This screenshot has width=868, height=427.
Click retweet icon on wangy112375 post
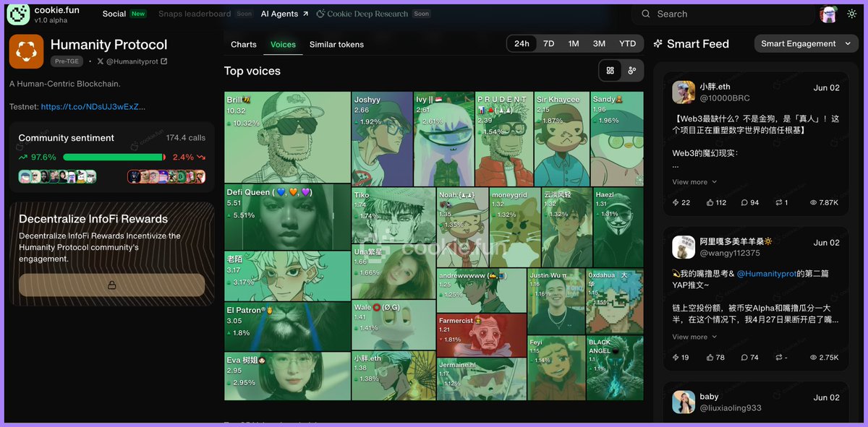pos(778,357)
